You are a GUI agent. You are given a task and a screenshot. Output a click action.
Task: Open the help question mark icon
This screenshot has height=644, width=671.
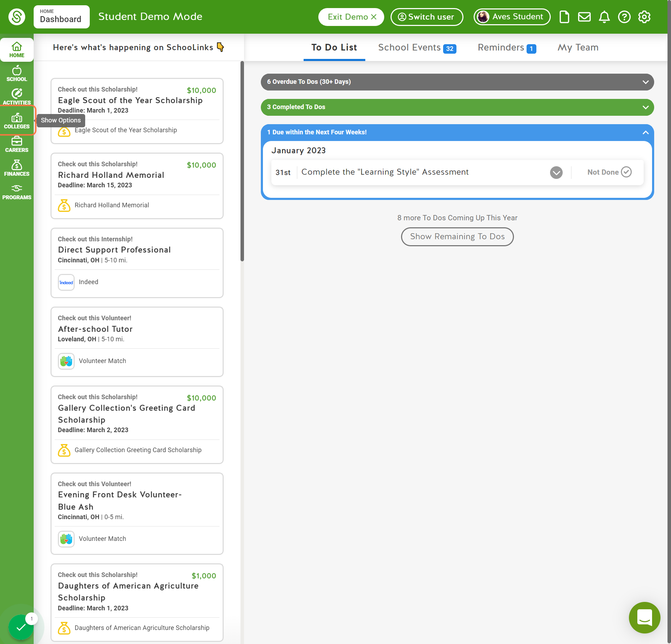[x=624, y=17]
